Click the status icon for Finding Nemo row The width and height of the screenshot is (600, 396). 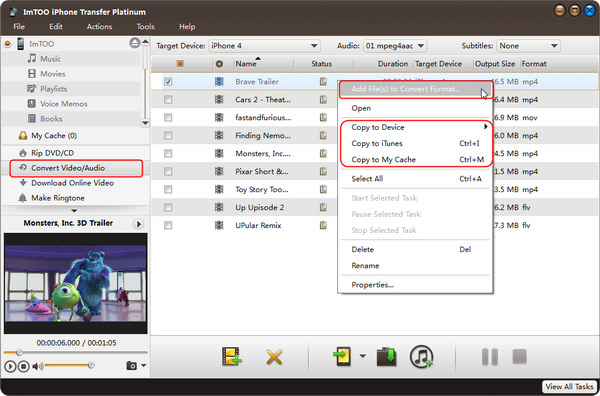coord(323,135)
